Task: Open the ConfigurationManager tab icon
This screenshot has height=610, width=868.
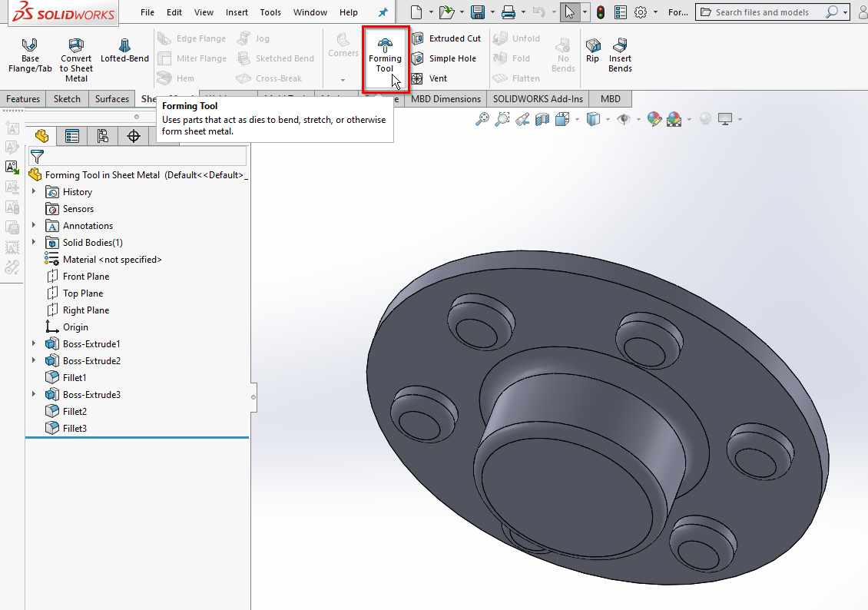Action: 103,136
